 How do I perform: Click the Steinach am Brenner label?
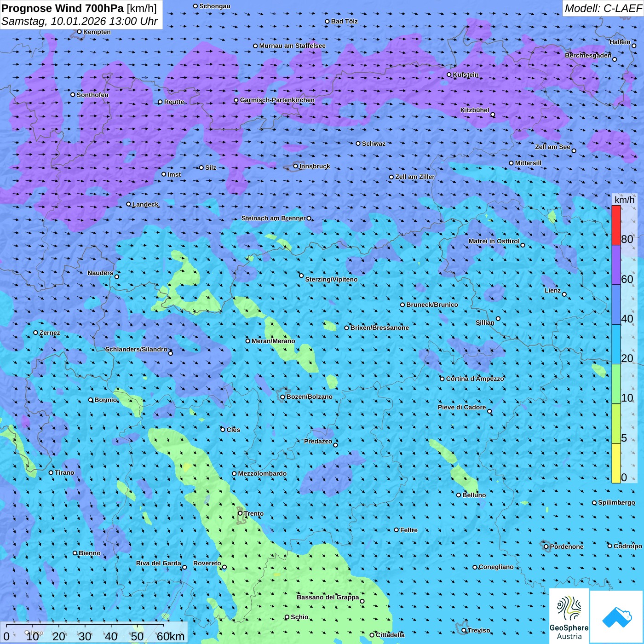pyautogui.click(x=273, y=218)
